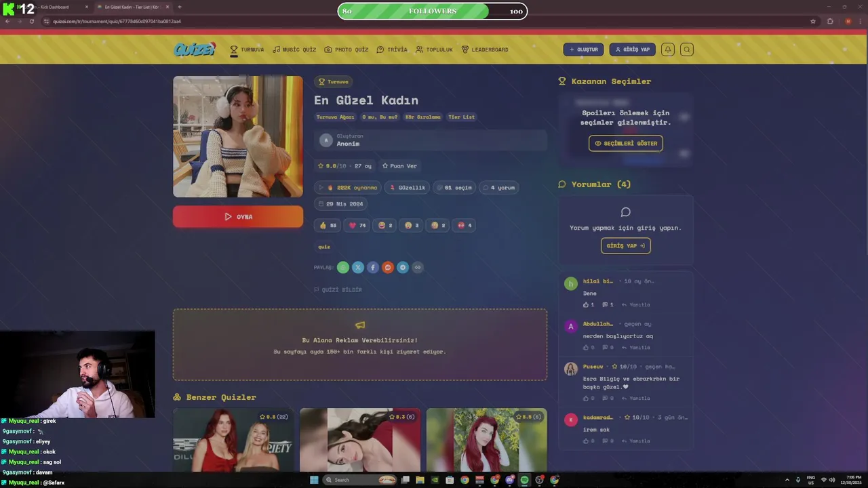Image resolution: width=868 pixels, height=488 pixels.
Task: Share on X (Twitter) icon
Action: [x=358, y=268]
